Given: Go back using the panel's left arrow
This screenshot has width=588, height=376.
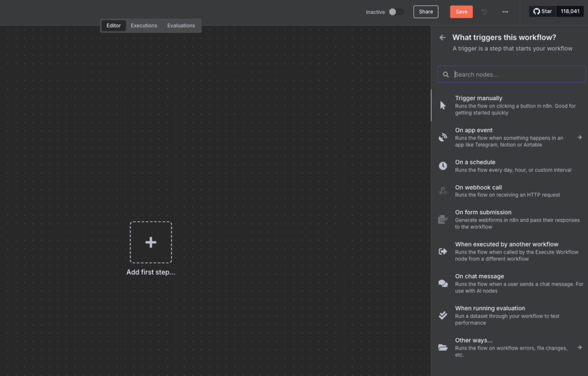Looking at the screenshot, I should click(x=442, y=37).
